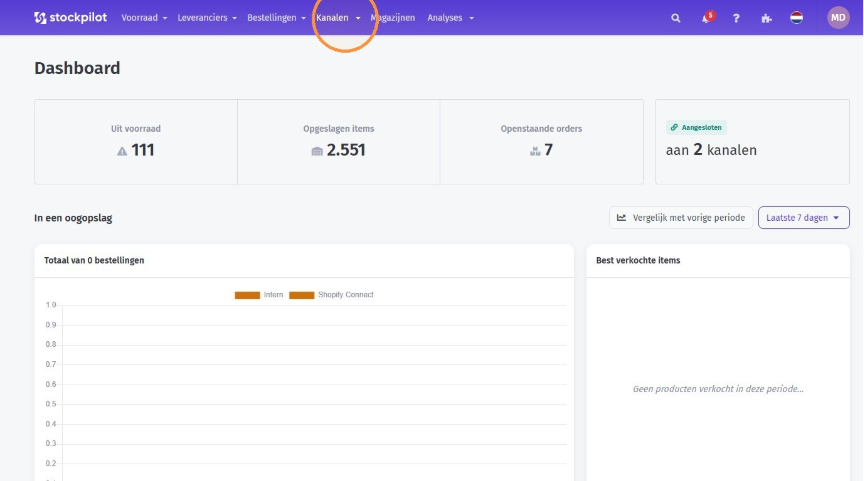Open the MD user avatar menu
Screen dimensions: 864x481
point(838,18)
